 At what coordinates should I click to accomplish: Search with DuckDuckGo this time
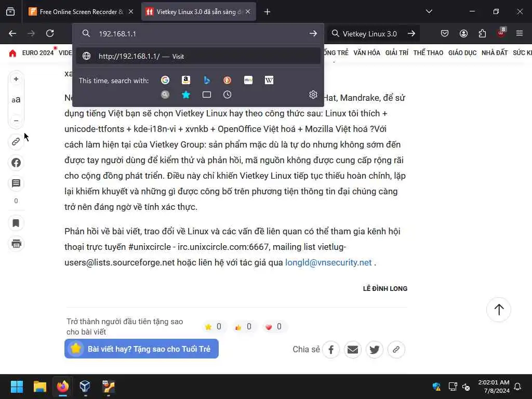(228, 80)
